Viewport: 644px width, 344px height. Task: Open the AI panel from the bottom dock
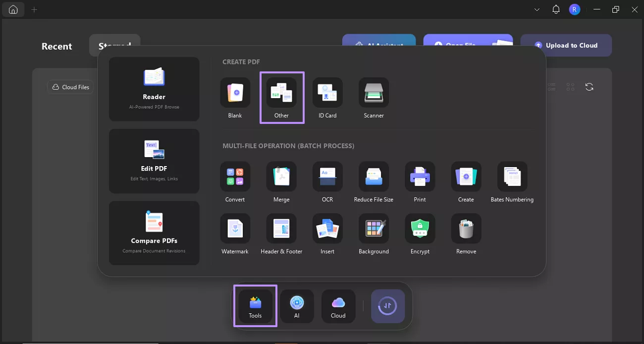pos(297,306)
